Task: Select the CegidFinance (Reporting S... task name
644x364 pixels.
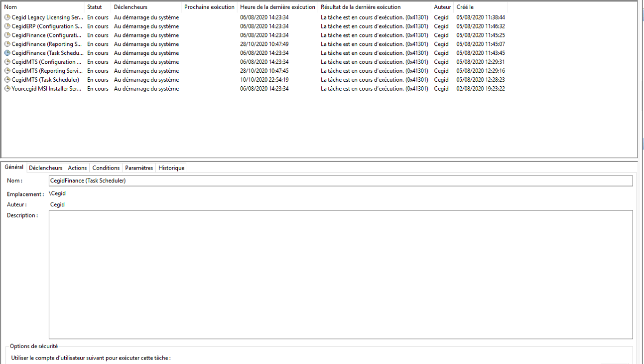Action: [47, 44]
